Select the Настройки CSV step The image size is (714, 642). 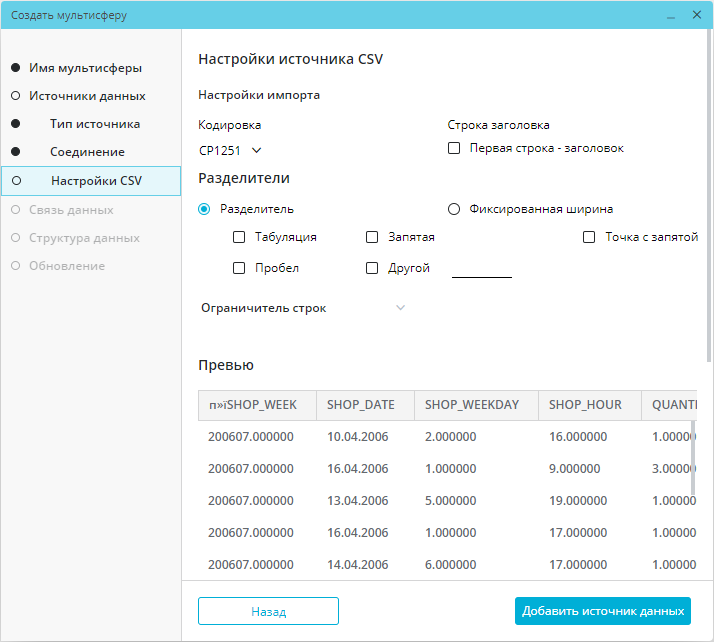pos(96,181)
